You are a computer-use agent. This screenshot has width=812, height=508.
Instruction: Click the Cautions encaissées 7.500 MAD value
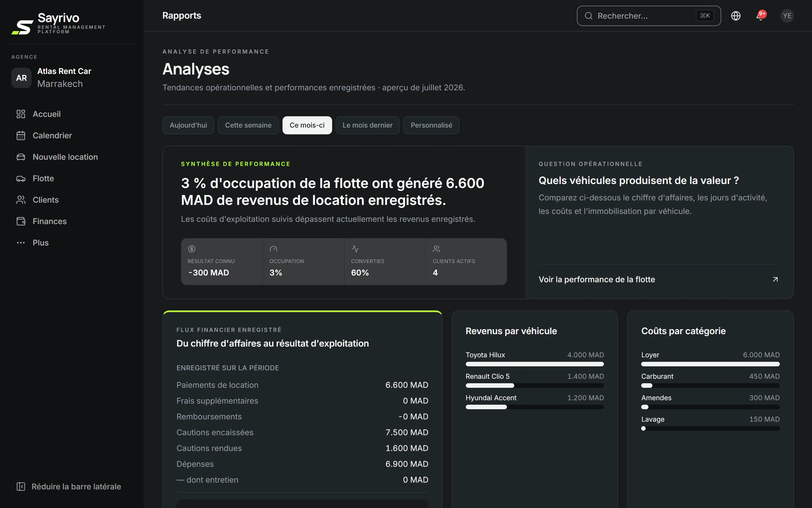pyautogui.click(x=407, y=432)
